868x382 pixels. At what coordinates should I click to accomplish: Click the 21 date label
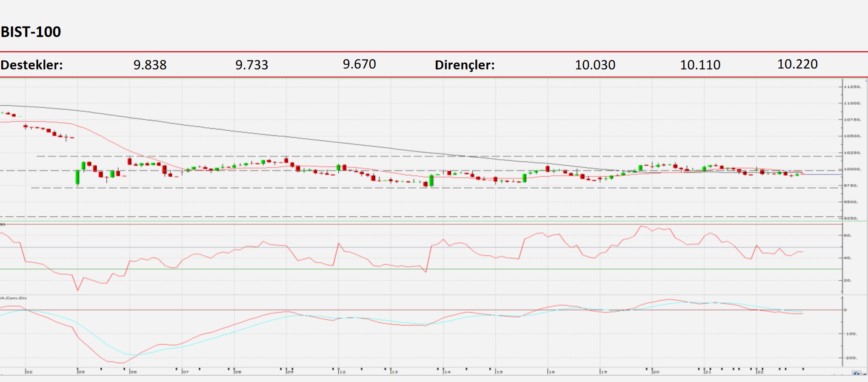click(708, 372)
